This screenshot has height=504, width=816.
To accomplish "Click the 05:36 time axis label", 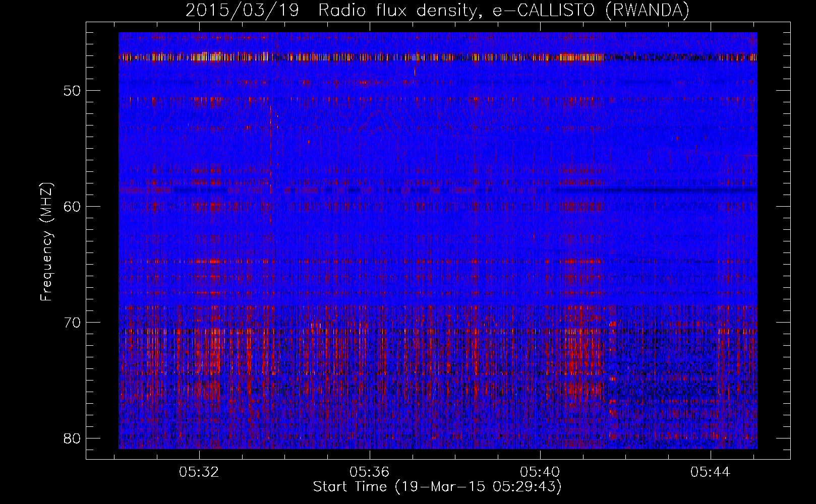I will (x=370, y=472).
